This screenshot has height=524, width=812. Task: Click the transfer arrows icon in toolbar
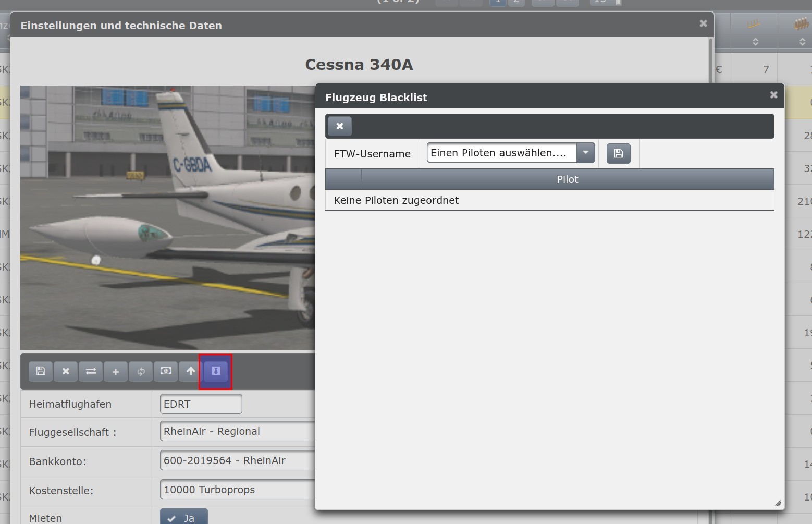click(91, 371)
